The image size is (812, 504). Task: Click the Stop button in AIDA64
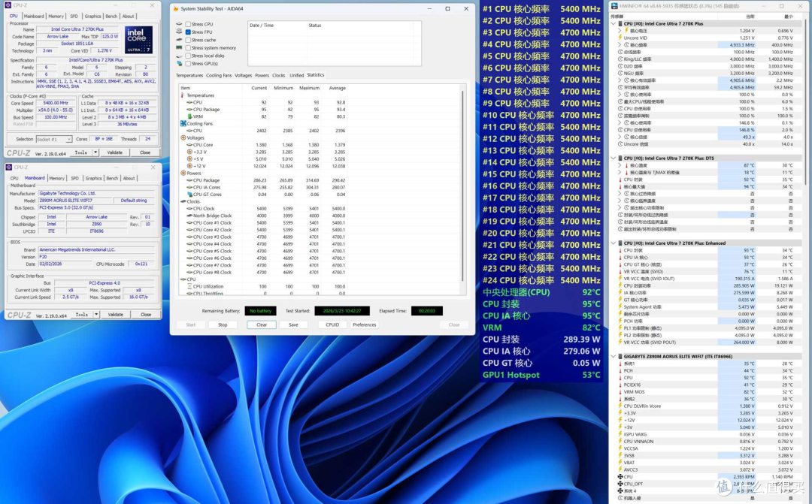pyautogui.click(x=223, y=325)
